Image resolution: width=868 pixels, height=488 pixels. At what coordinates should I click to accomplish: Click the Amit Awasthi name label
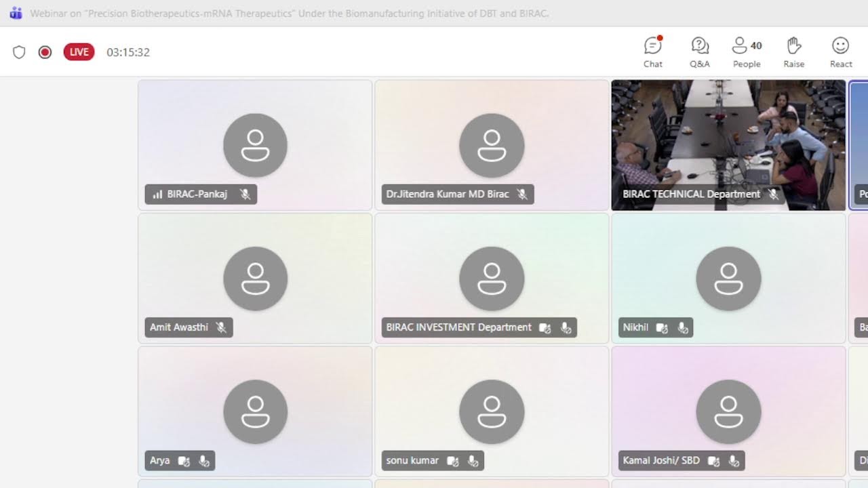point(179,327)
